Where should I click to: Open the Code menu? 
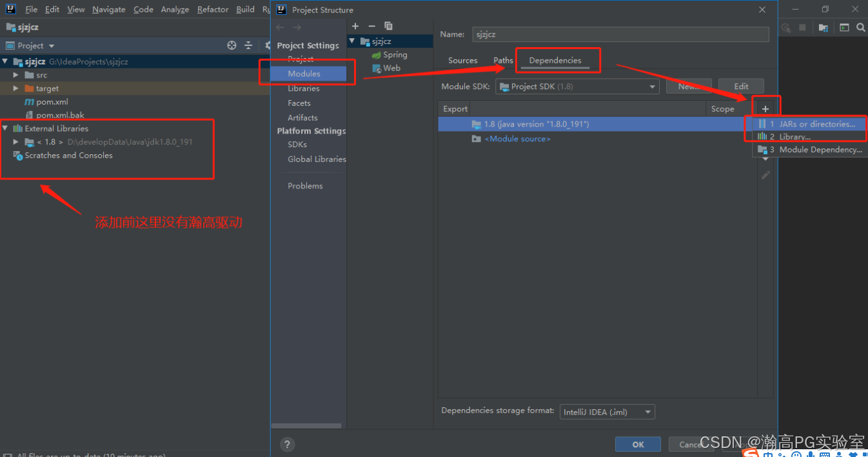point(143,9)
